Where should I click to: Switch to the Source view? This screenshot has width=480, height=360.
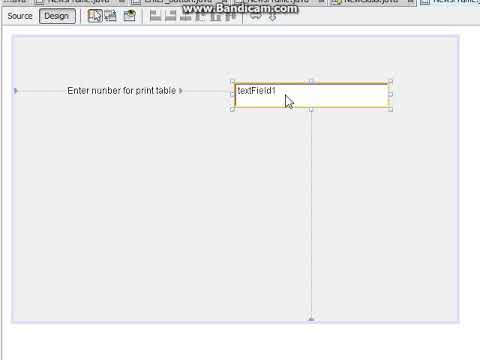[x=20, y=16]
